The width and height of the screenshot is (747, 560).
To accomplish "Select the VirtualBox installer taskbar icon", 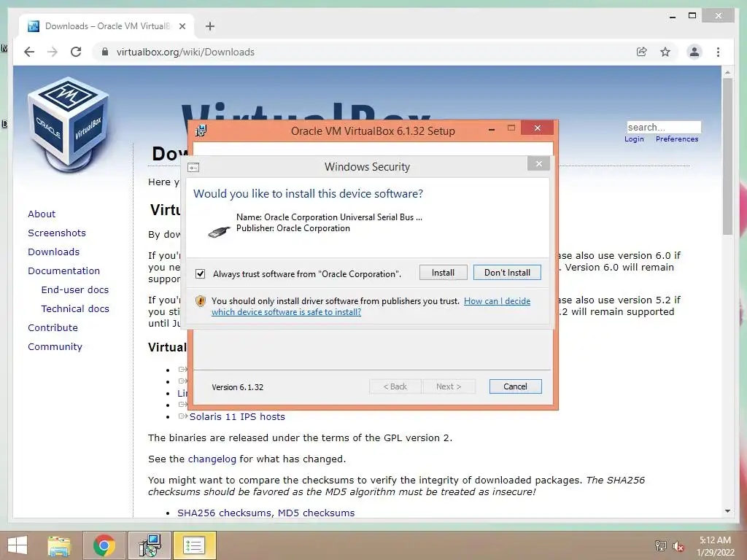I will click(x=150, y=545).
